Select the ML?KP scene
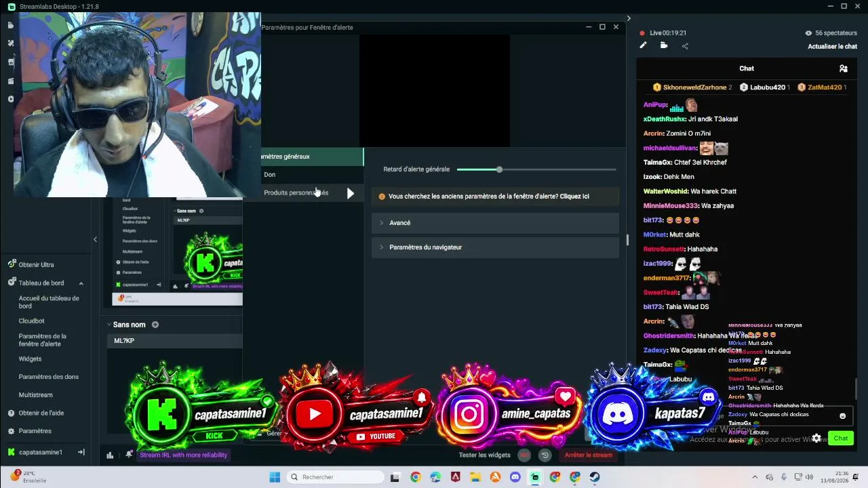The height and width of the screenshot is (488, 868). tap(174, 341)
